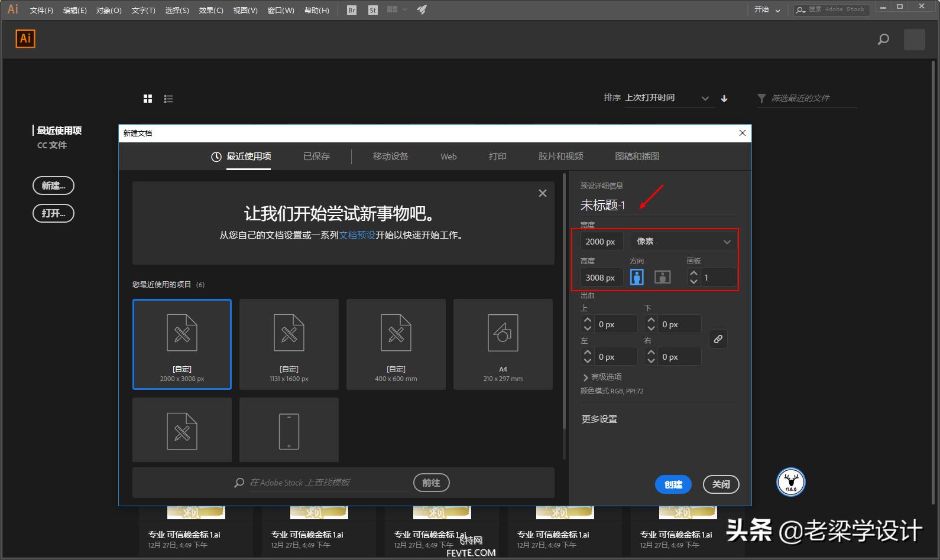The width and height of the screenshot is (940, 560).
Task: Switch to the 移动设备 tab
Action: (x=390, y=157)
